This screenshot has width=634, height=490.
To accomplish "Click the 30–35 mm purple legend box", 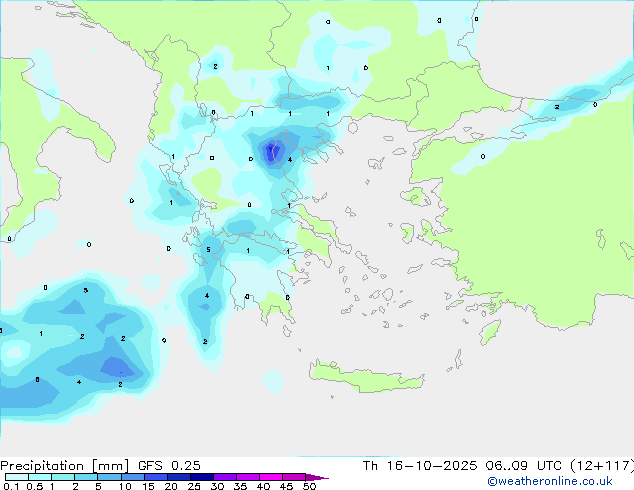I will [x=225, y=477].
